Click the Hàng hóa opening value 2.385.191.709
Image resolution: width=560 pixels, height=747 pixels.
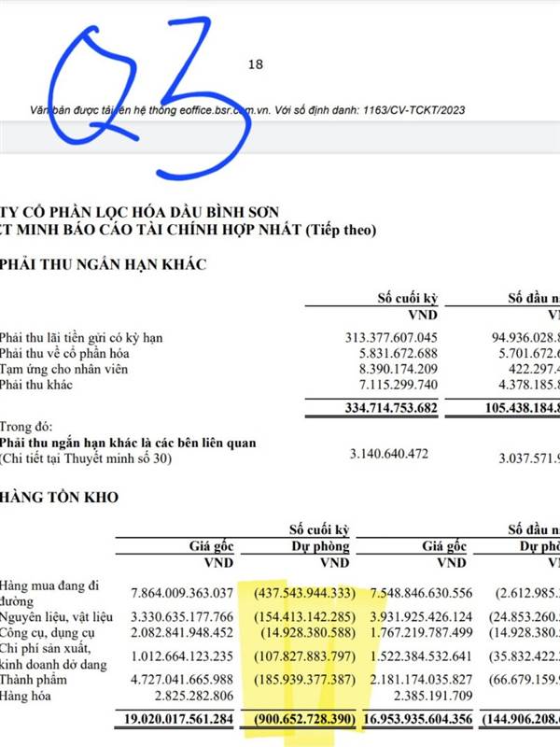(433, 696)
